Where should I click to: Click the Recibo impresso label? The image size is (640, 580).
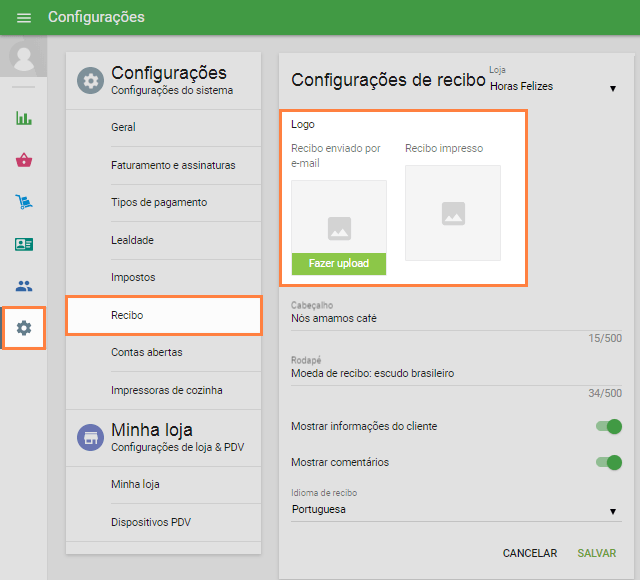point(444,148)
